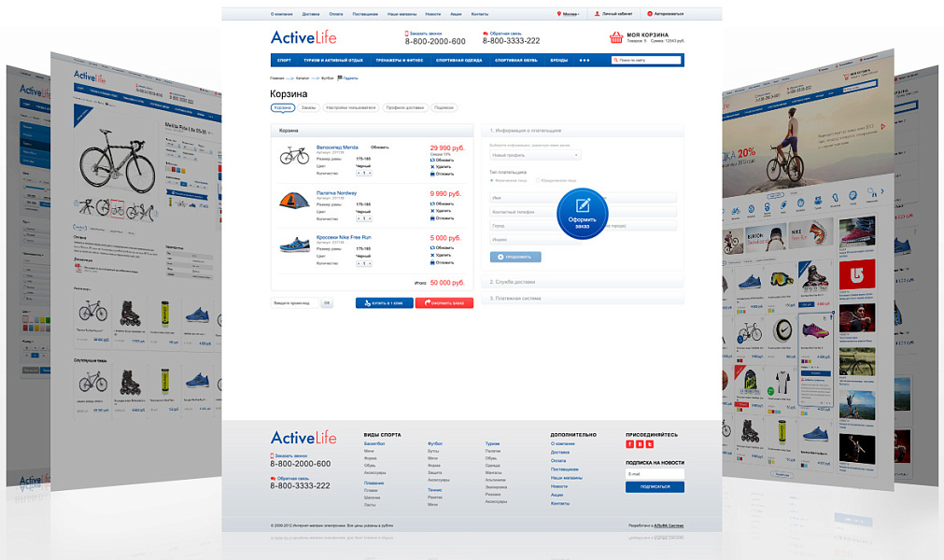The height and width of the screenshot is (560, 944).
Task: Click the search magnifier icon in navigation bar
Action: tap(614, 60)
